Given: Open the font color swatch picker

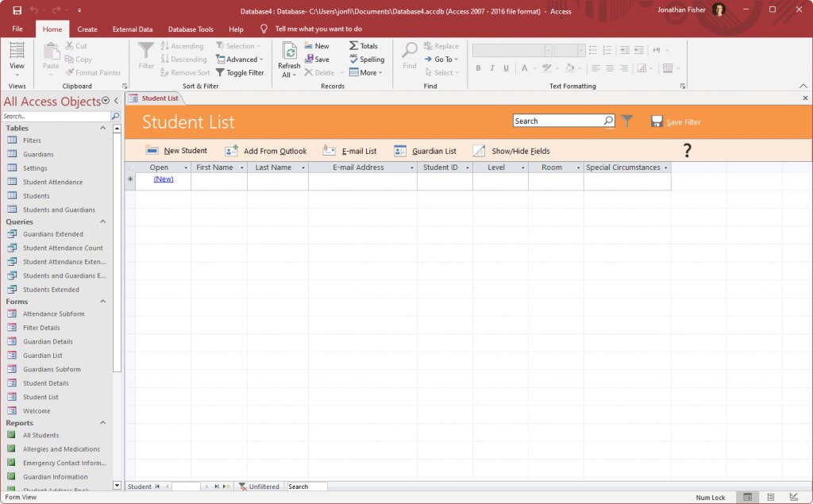Looking at the screenshot, I should [x=534, y=69].
